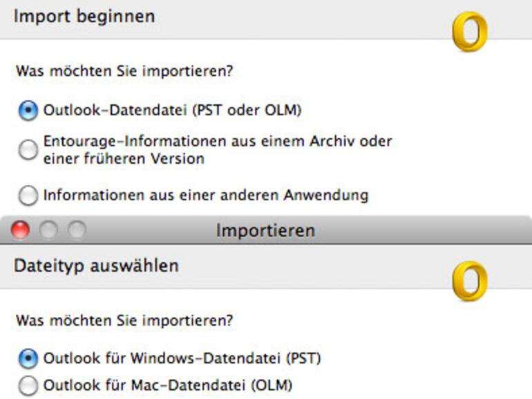Click the grey zoom button of the Importieren window

[75, 230]
